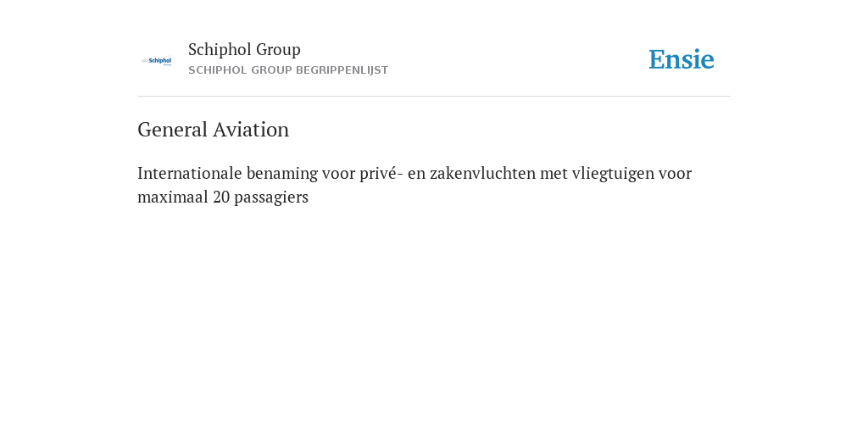Screen dimensions: 868x434
Task: Click the word General in the heading
Action: (x=173, y=130)
